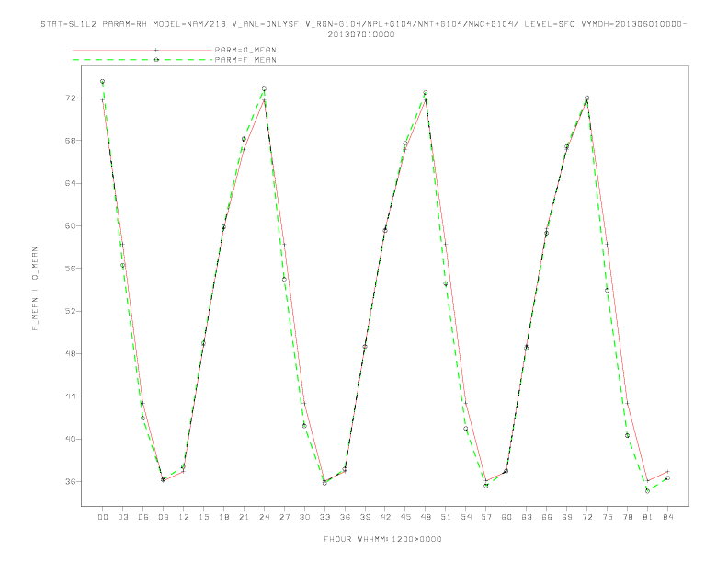Click x-axis forecast hour label 03
728x563 pixels.
point(122,517)
